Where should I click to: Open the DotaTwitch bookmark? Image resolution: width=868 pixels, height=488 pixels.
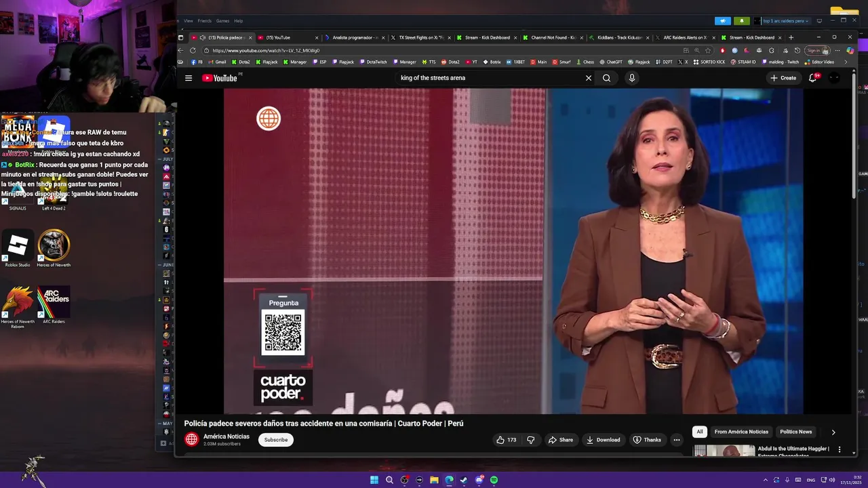[373, 62]
